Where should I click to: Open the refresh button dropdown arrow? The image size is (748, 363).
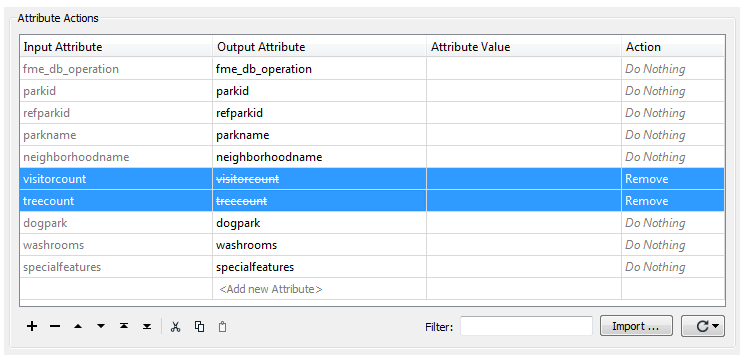point(715,326)
